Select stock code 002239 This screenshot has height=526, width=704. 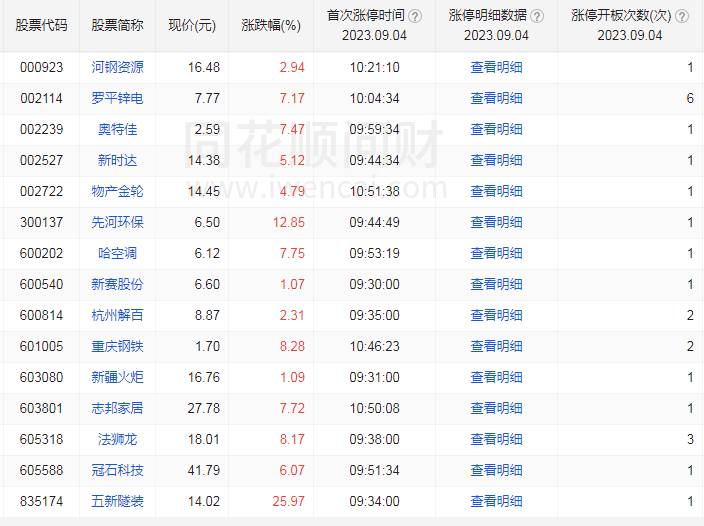41,129
